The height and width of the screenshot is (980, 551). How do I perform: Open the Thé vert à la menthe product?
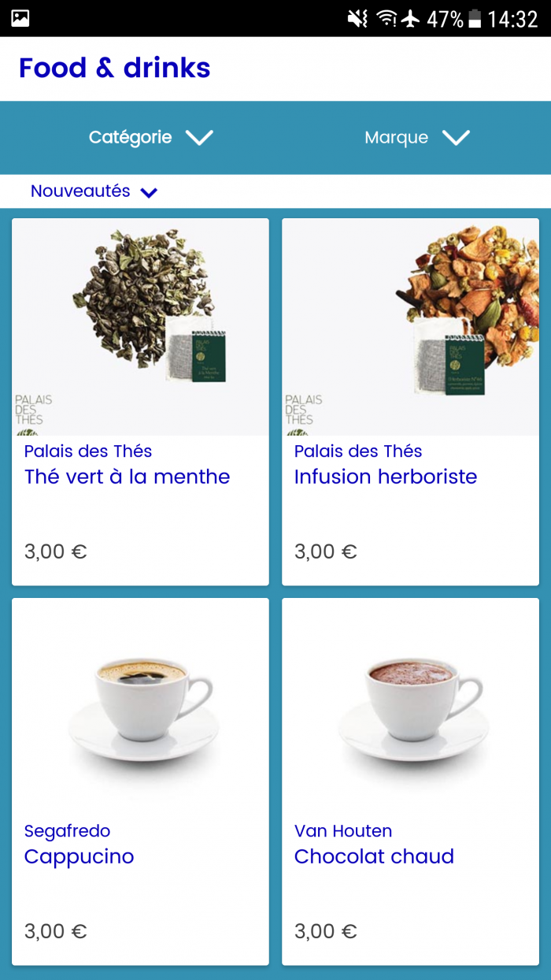(140, 402)
